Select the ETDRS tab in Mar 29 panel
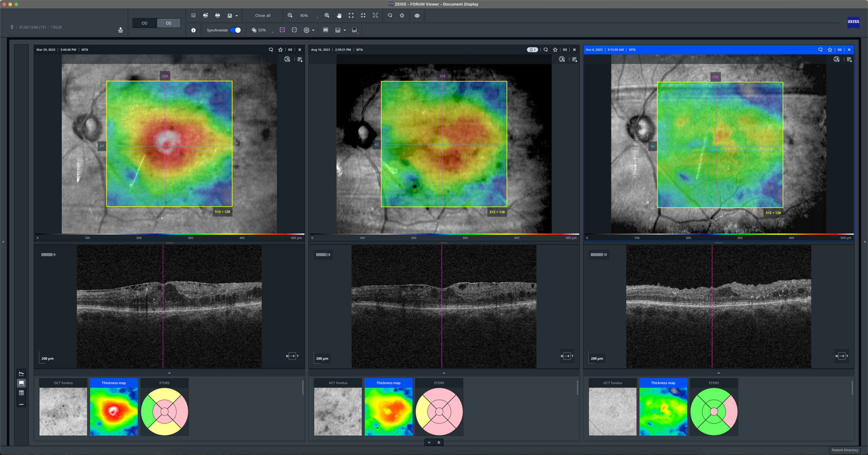The height and width of the screenshot is (455, 868). click(x=164, y=383)
